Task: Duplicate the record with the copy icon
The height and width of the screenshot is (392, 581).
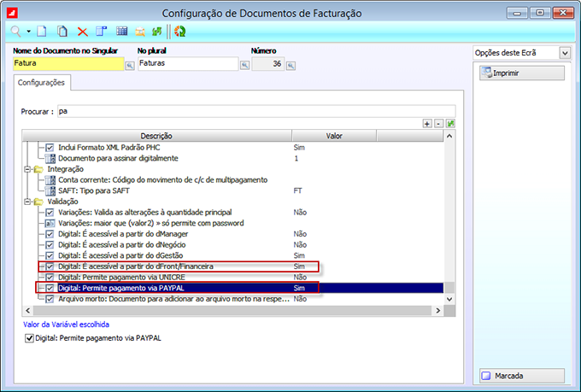Action: [x=62, y=32]
